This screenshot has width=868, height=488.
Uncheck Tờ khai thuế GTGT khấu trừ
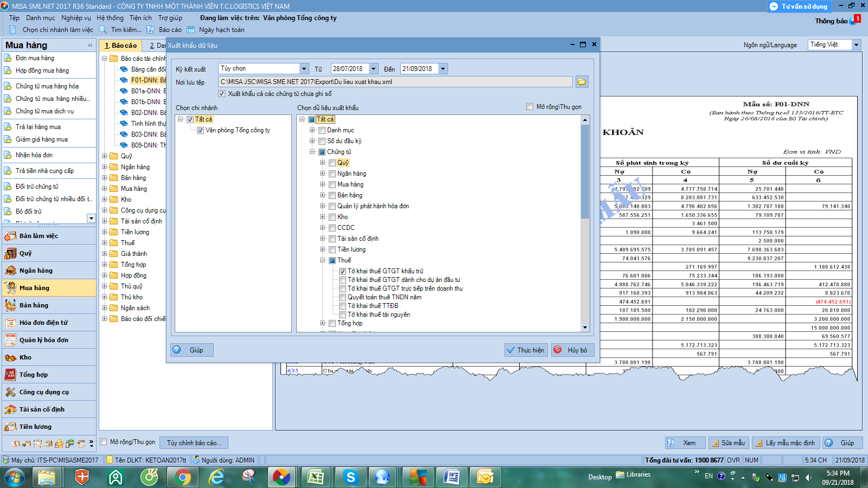point(343,271)
